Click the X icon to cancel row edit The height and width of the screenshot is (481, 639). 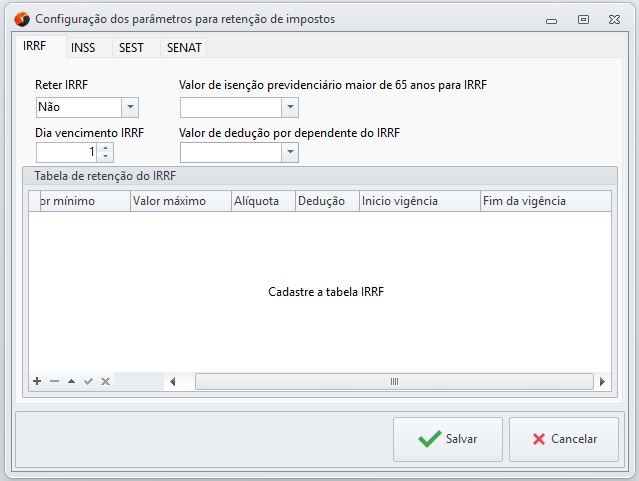coord(105,381)
